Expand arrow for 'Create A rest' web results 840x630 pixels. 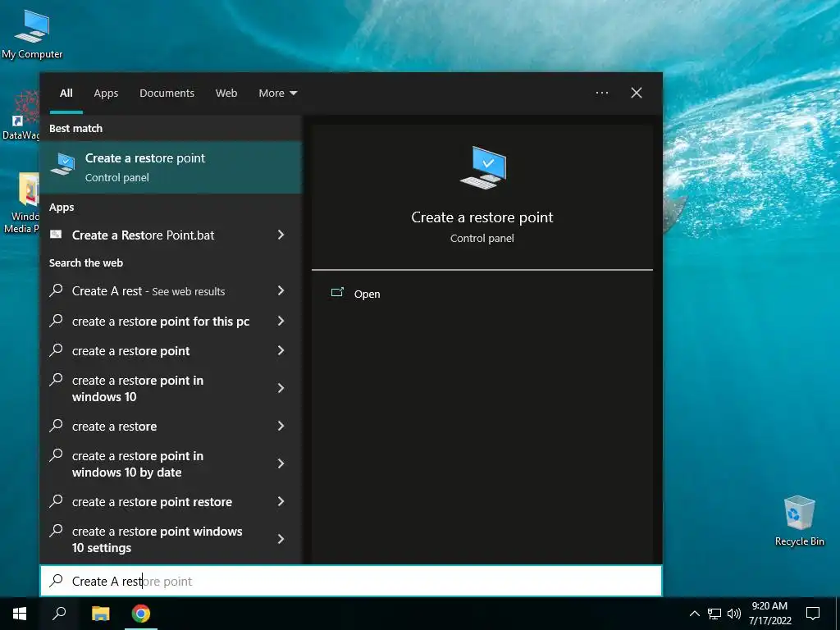[x=281, y=290]
